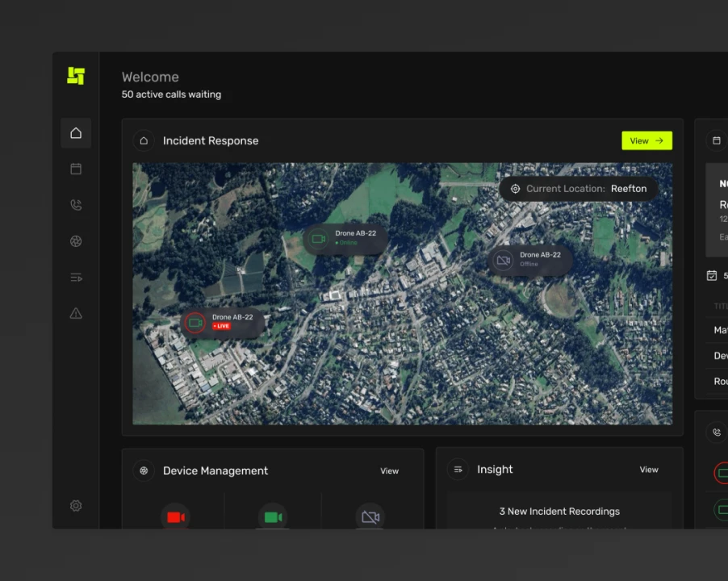Click the Device Management title
The height and width of the screenshot is (581, 728).
[x=215, y=470]
